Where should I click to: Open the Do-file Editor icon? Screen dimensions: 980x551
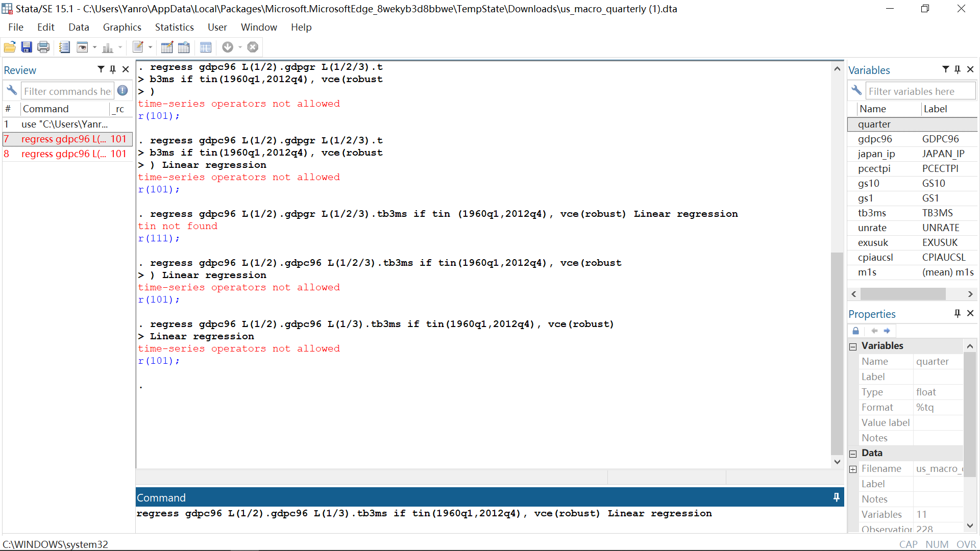pos(138,47)
